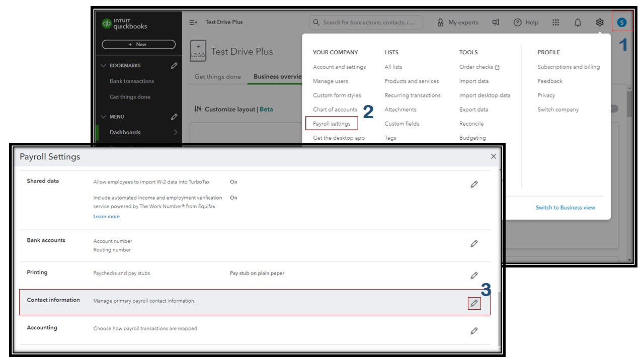Edit Contact information with pencil icon
This screenshot has height=362, width=644.
coord(474,303)
